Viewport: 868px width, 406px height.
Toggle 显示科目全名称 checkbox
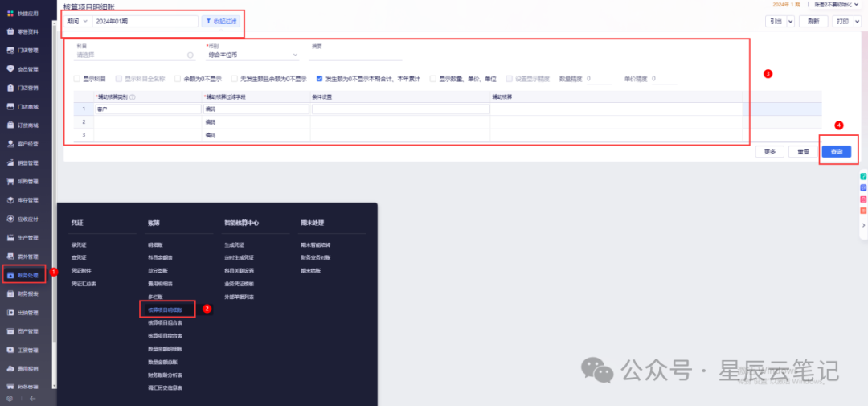(x=118, y=79)
